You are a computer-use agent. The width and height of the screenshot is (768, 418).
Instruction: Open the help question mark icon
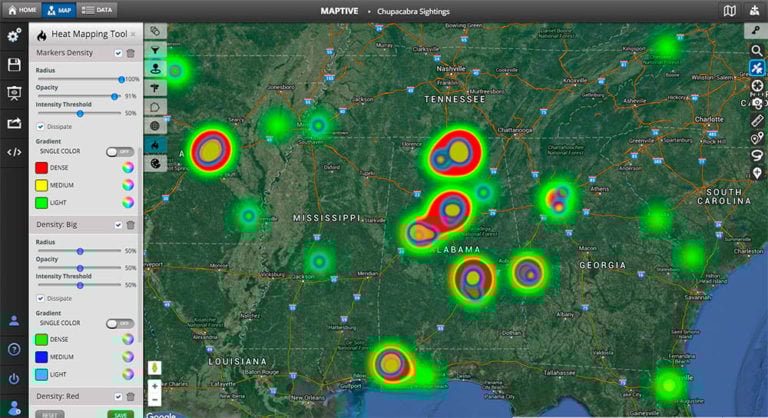point(14,350)
